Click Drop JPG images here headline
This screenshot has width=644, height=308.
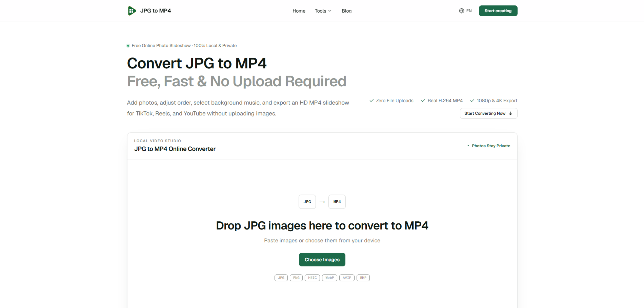pyautogui.click(x=322, y=226)
